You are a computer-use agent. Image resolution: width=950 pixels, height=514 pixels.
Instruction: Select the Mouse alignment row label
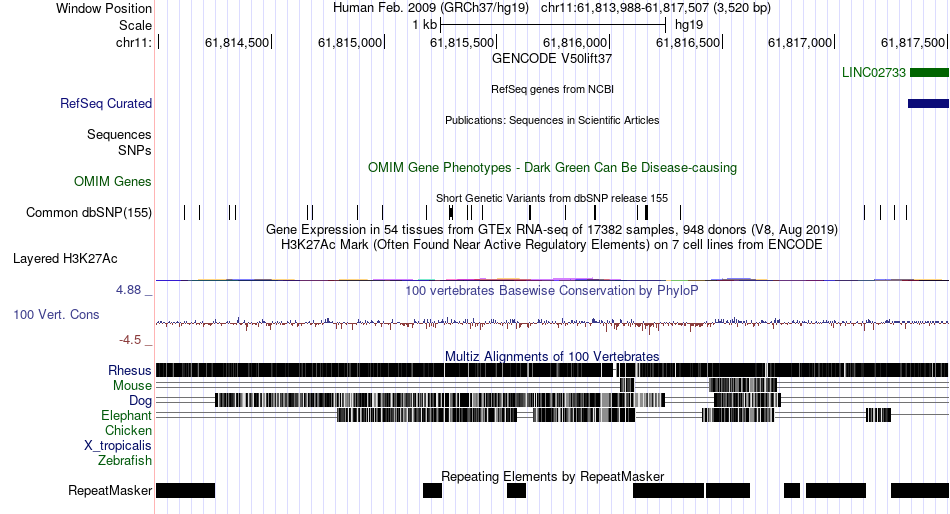point(132,386)
